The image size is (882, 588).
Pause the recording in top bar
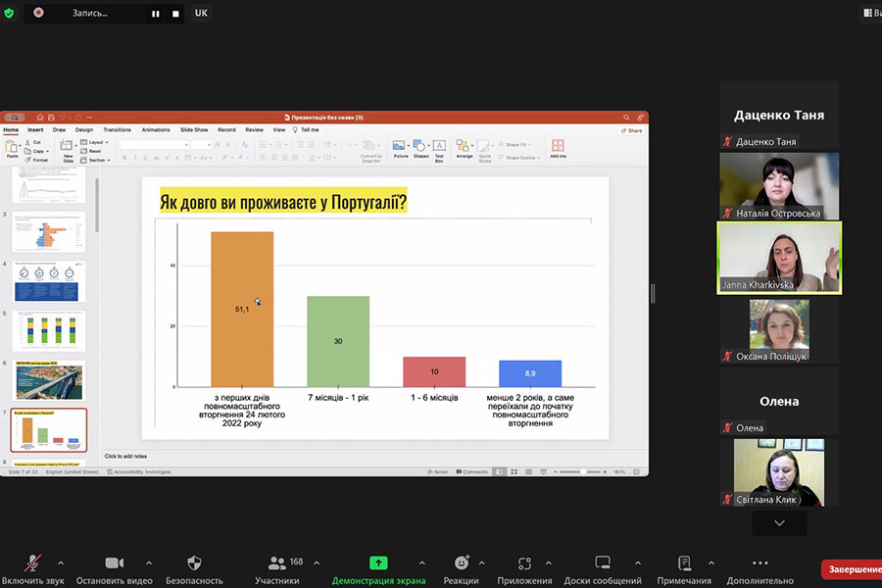155,14
